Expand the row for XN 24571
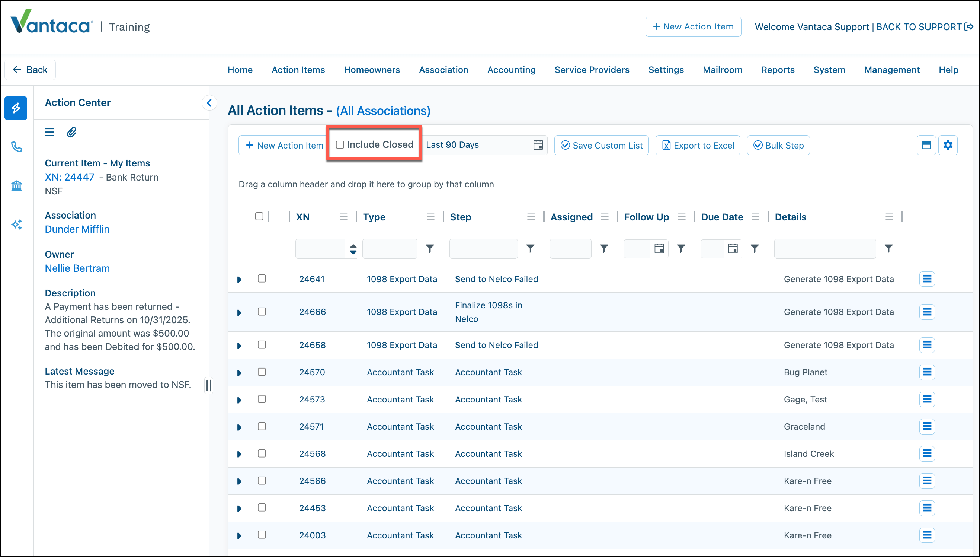The image size is (980, 557). tap(240, 427)
